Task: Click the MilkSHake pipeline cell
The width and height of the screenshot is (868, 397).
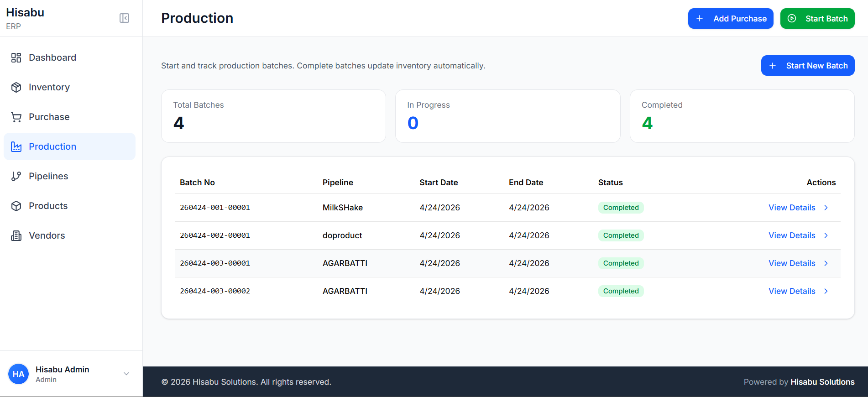Action: 343,208
